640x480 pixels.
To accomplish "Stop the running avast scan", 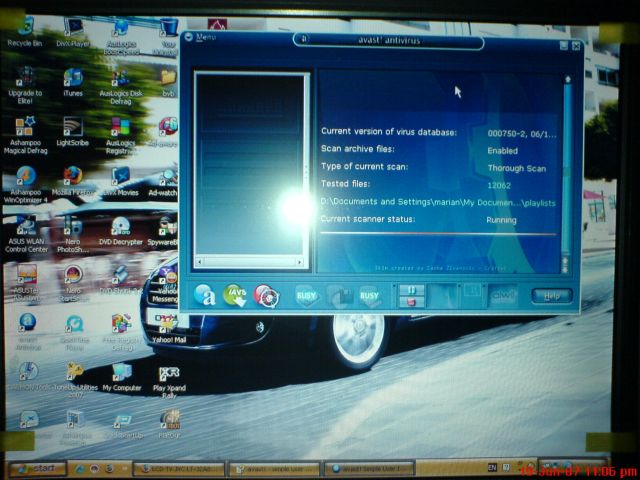I will pyautogui.click(x=411, y=302).
